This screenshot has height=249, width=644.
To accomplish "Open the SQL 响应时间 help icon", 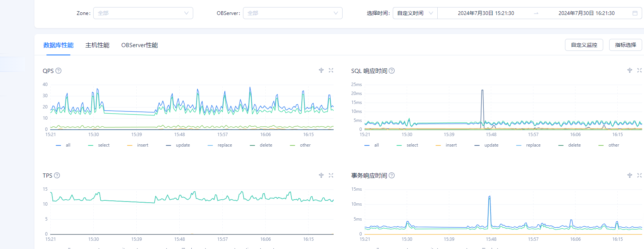I will pyautogui.click(x=392, y=71).
